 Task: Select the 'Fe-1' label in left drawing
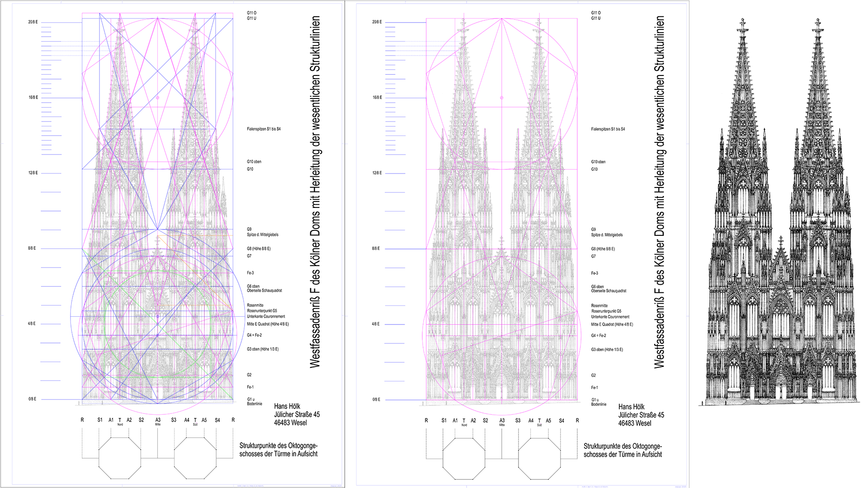click(x=250, y=387)
